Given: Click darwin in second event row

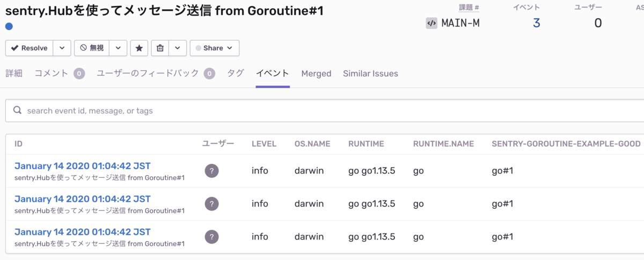Looking at the screenshot, I should (309, 204).
